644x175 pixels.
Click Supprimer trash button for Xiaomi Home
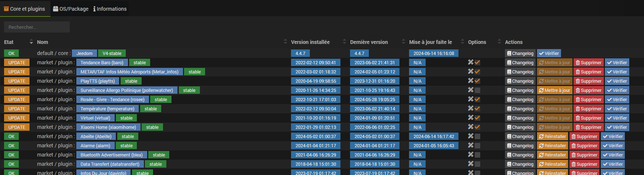coord(588,127)
